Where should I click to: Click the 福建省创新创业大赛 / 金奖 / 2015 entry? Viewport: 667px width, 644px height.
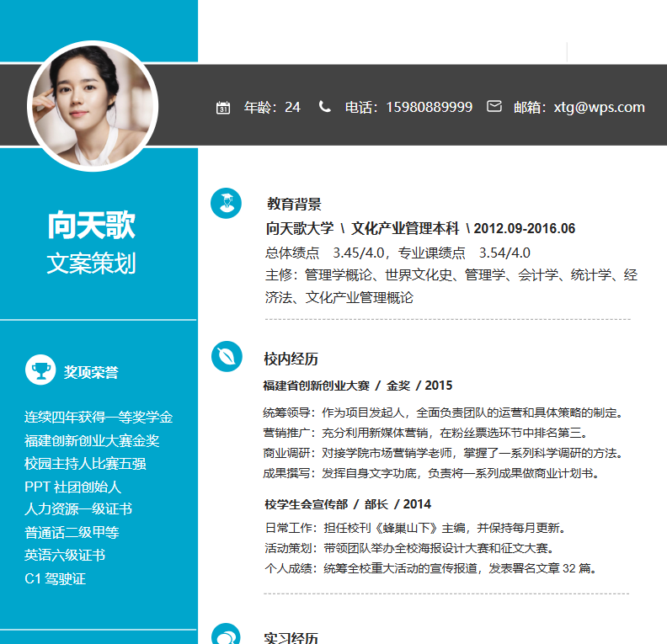(x=357, y=386)
